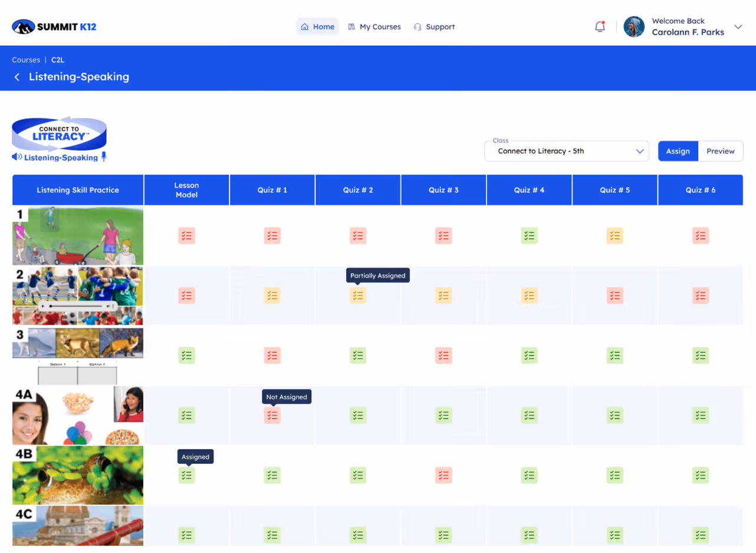Click the Summit K12 logo
The height and width of the screenshot is (553, 756).
[54, 27]
